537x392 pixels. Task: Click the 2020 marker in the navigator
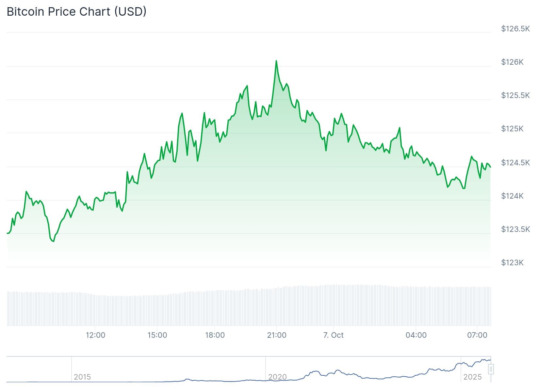[277, 377]
